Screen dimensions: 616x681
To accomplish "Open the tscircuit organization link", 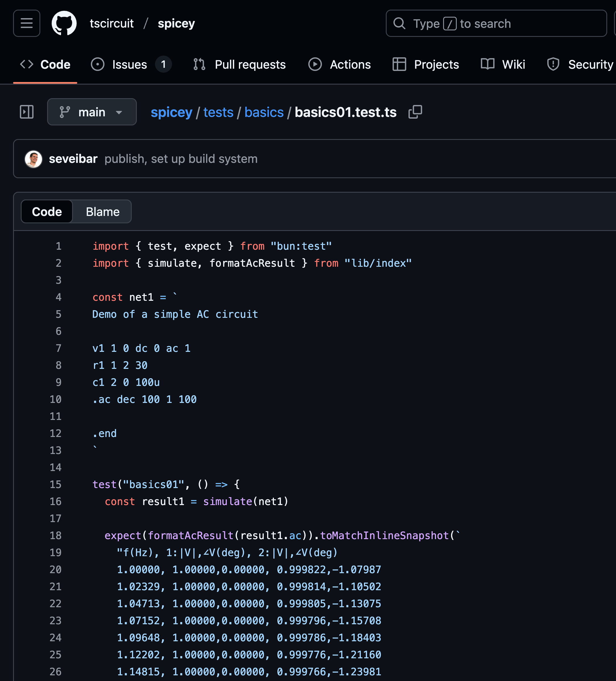I will click(x=112, y=23).
